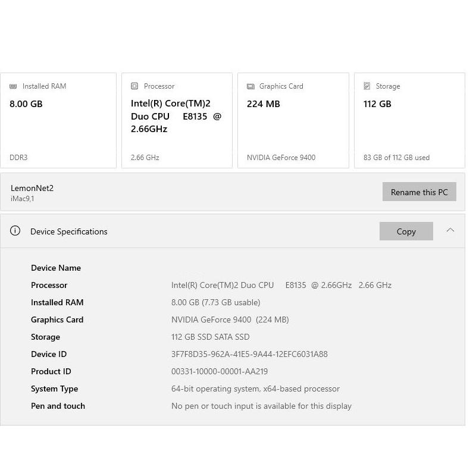Click the Device Specifications info icon
Screen dimensions: 476x476
[15, 231]
